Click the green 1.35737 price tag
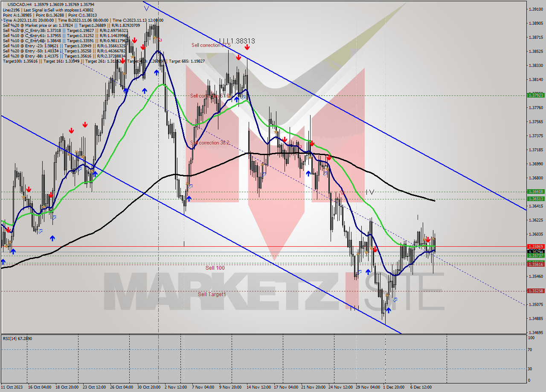The image size is (546, 392). pyautogui.click(x=536, y=256)
